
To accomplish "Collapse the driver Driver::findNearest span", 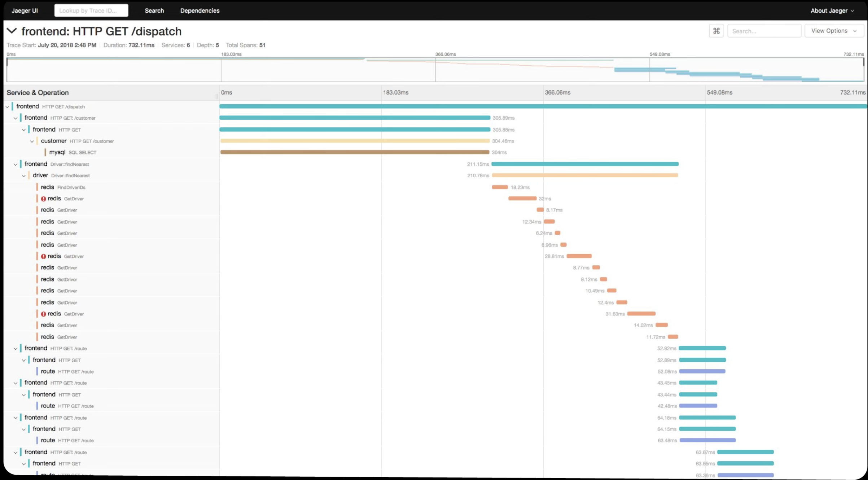I will (x=24, y=176).
